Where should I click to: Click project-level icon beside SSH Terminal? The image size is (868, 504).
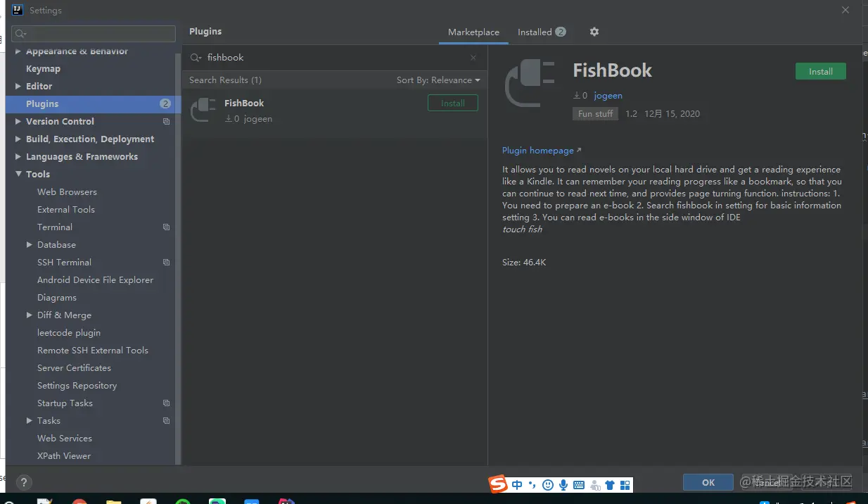pyautogui.click(x=167, y=263)
